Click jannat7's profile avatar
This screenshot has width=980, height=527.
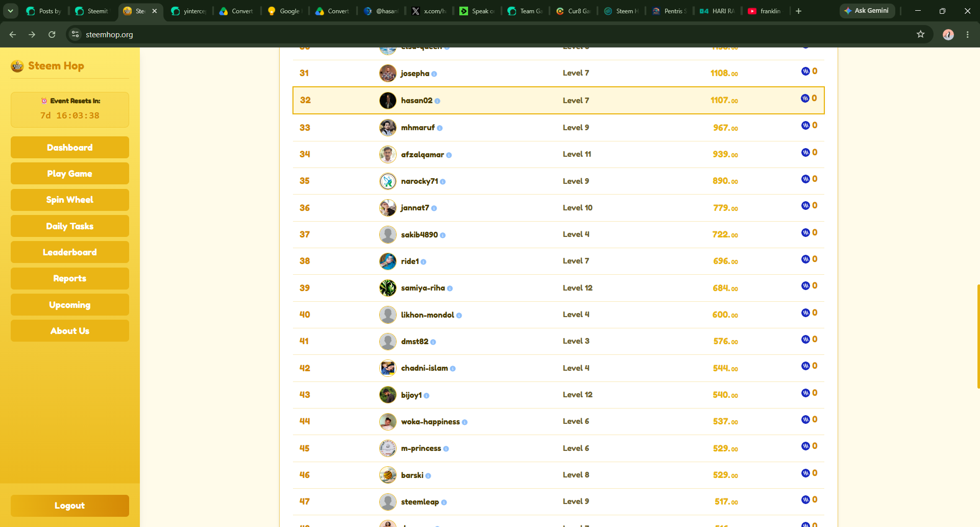(x=388, y=208)
